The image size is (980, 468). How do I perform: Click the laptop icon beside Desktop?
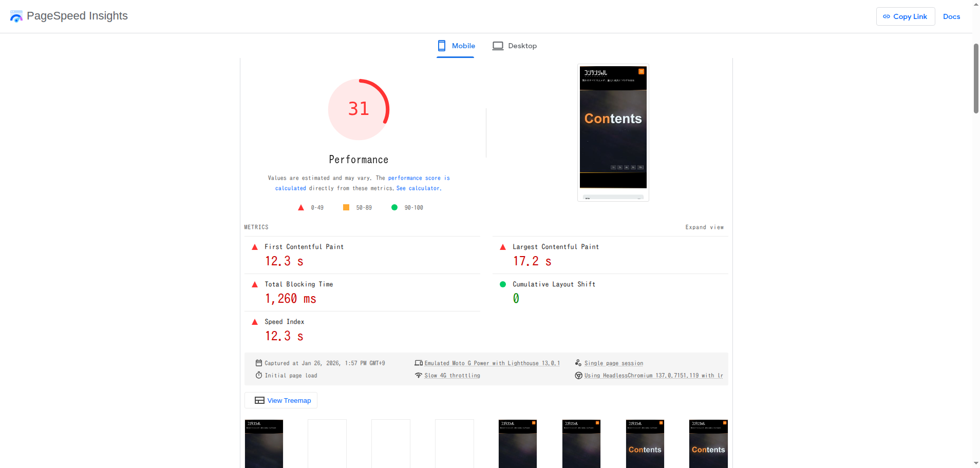[x=498, y=46]
